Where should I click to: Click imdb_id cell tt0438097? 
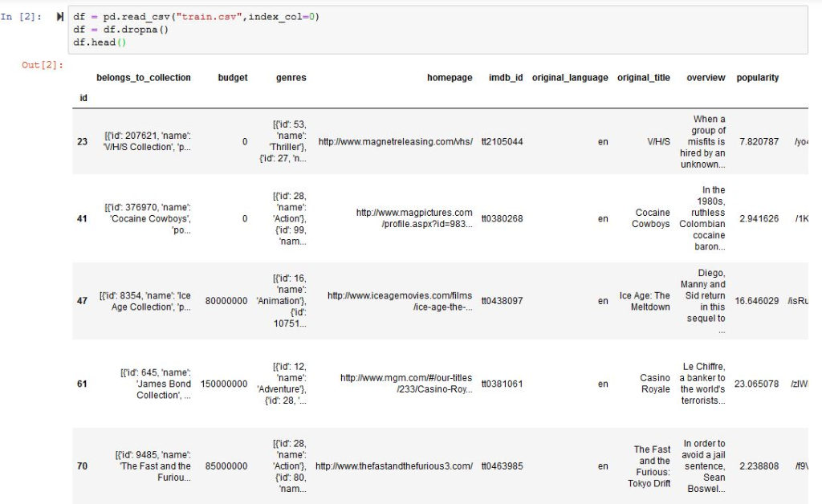[503, 301]
